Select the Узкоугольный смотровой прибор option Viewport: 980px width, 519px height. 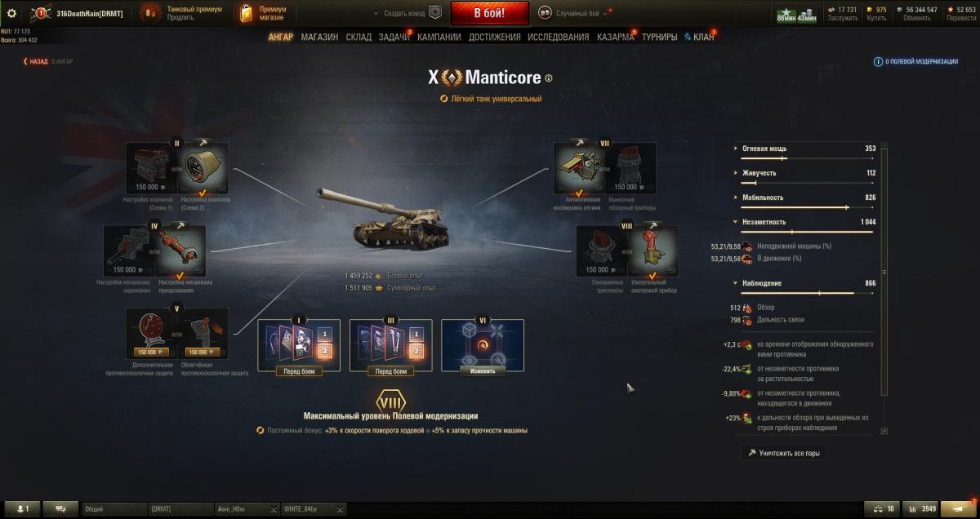pyautogui.click(x=653, y=251)
